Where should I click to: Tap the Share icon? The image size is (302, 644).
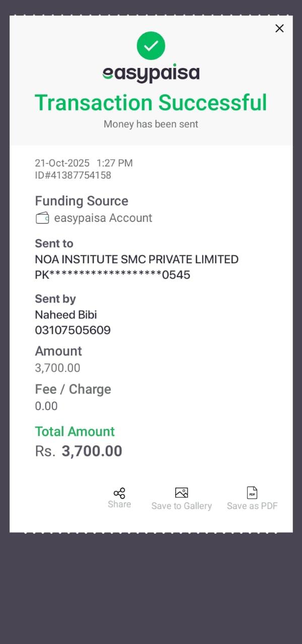point(119,493)
